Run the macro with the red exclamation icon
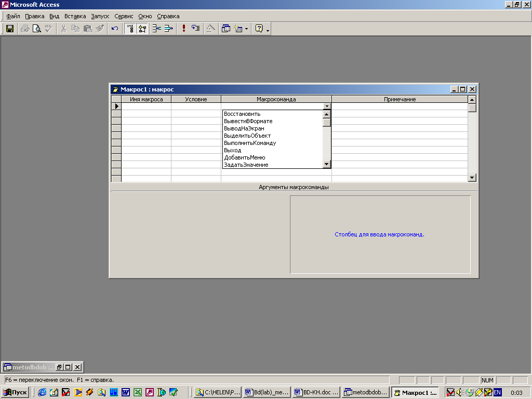 coord(183,29)
